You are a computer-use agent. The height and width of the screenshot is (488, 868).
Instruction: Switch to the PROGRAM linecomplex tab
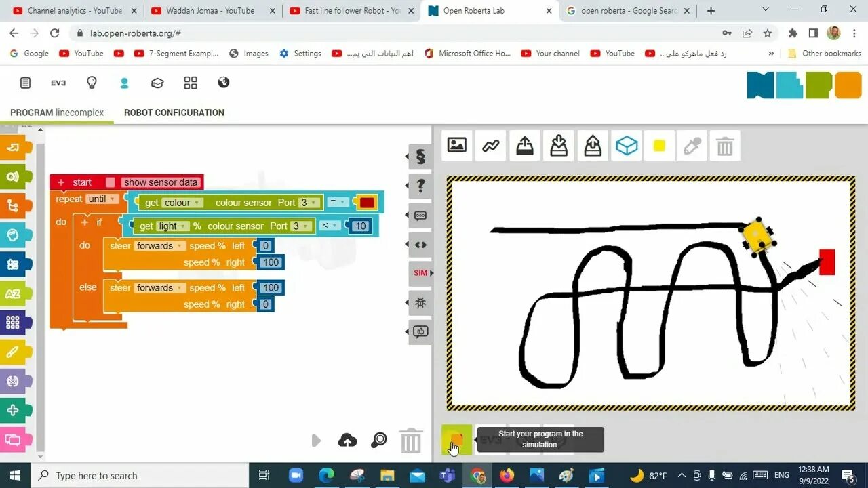coord(57,113)
